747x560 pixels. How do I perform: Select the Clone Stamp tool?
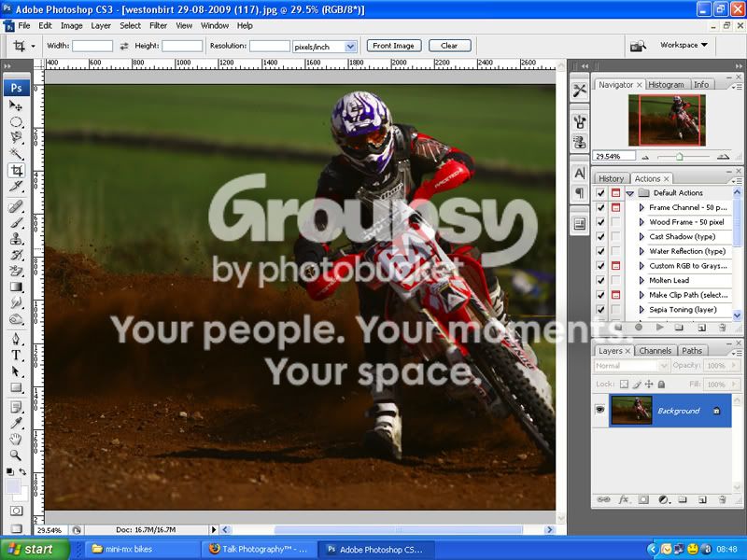(16, 238)
